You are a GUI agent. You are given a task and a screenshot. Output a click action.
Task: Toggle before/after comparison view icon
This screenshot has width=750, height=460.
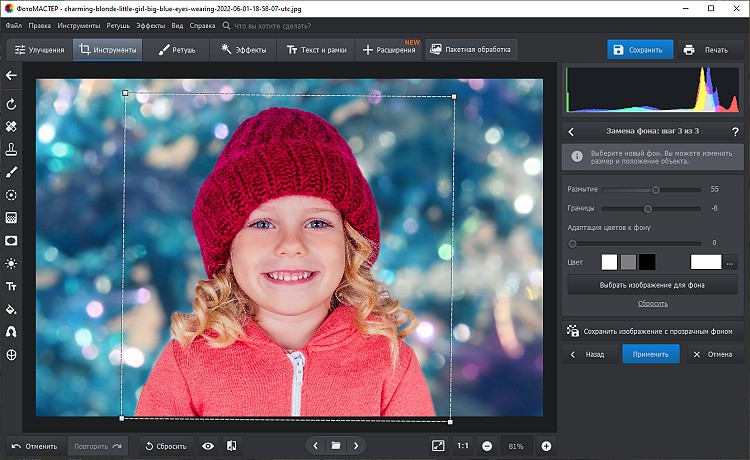click(232, 446)
